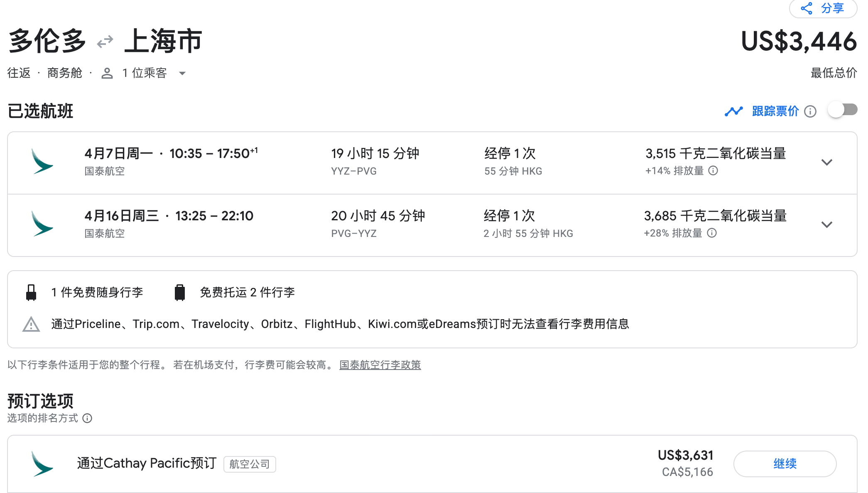
Task: Click the US$3,631 booking price
Action: pos(685,456)
